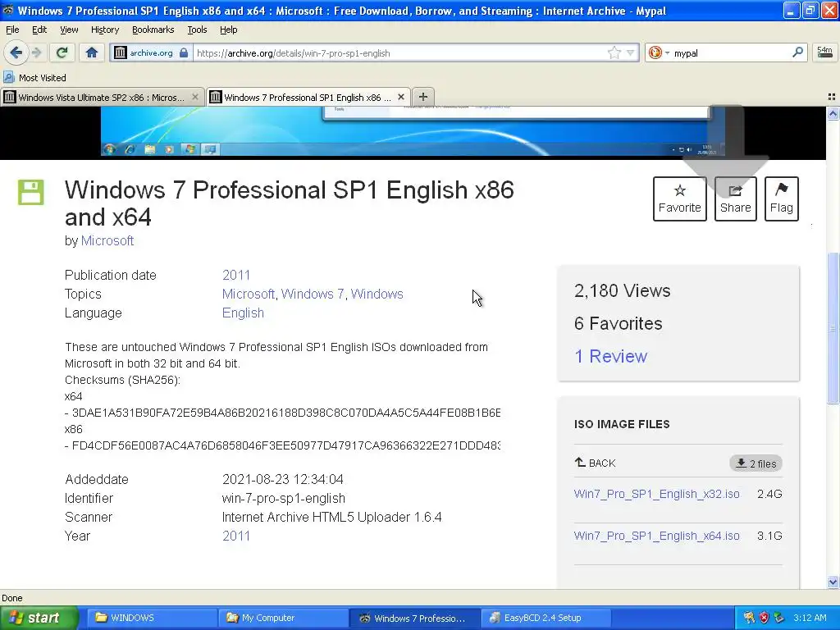The image size is (840, 630).
Task: Open the View menu
Action: [69, 30]
